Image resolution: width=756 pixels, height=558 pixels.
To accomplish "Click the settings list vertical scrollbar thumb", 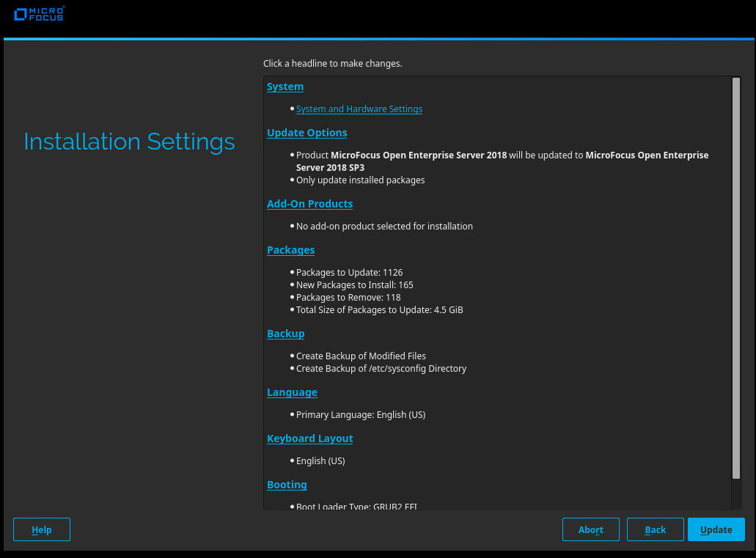I will click(x=736, y=279).
